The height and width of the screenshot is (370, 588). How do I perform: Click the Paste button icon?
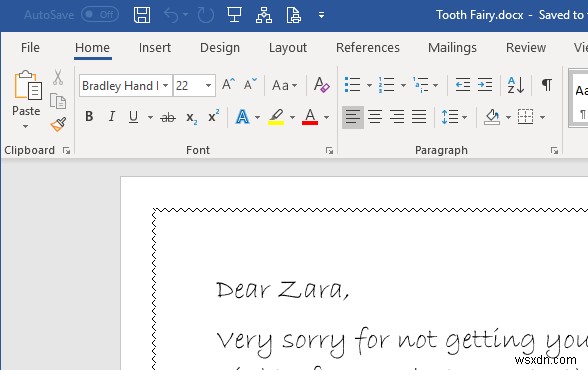pos(27,85)
